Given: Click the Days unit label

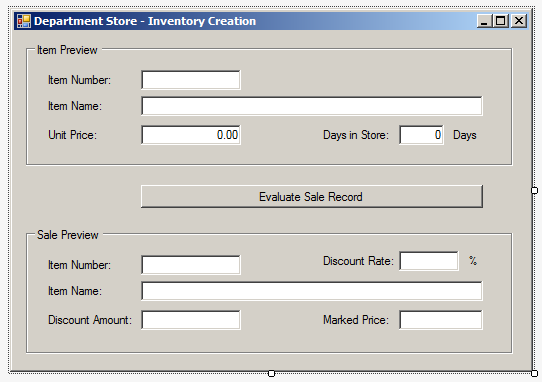Looking at the screenshot, I should point(465,135).
